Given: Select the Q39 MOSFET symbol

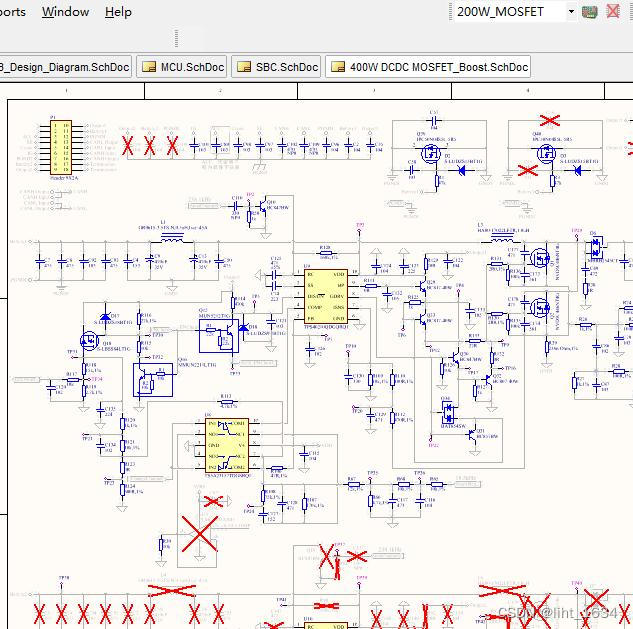Looking at the screenshot, I should [431, 153].
